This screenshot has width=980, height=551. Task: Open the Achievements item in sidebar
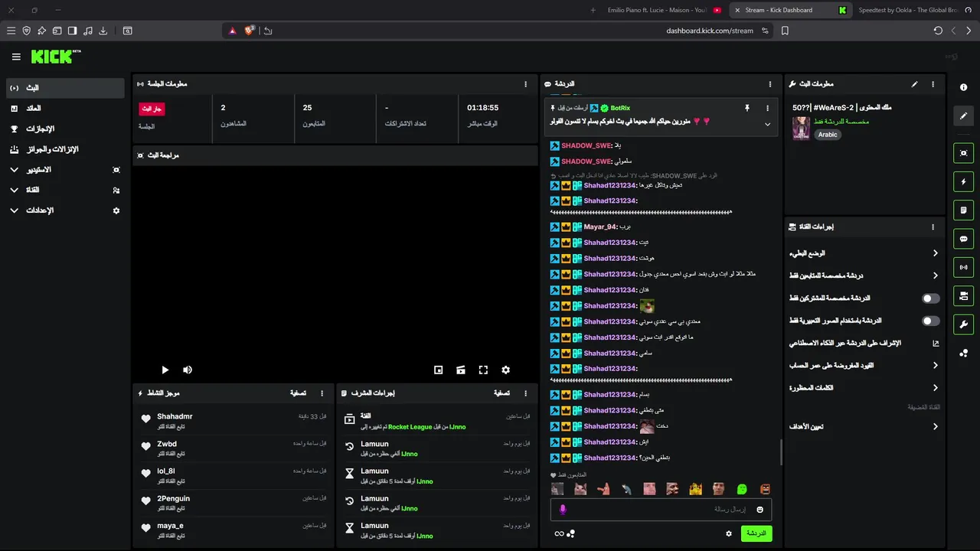pyautogui.click(x=64, y=129)
